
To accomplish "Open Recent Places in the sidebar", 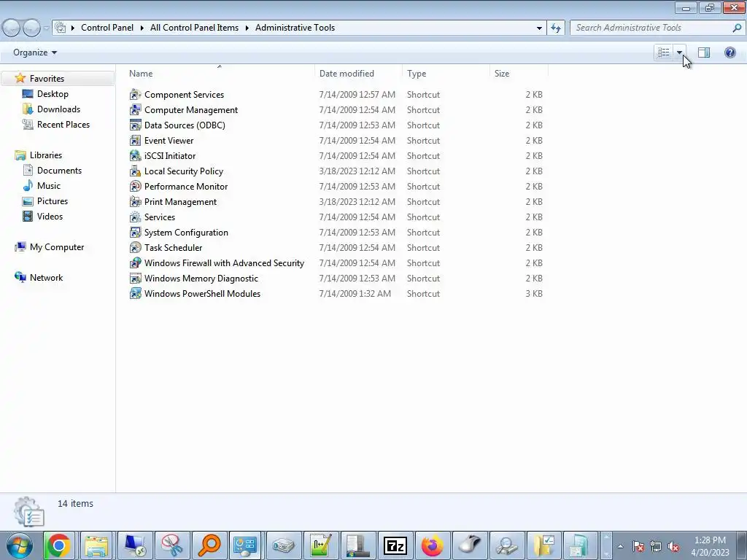I will point(63,124).
